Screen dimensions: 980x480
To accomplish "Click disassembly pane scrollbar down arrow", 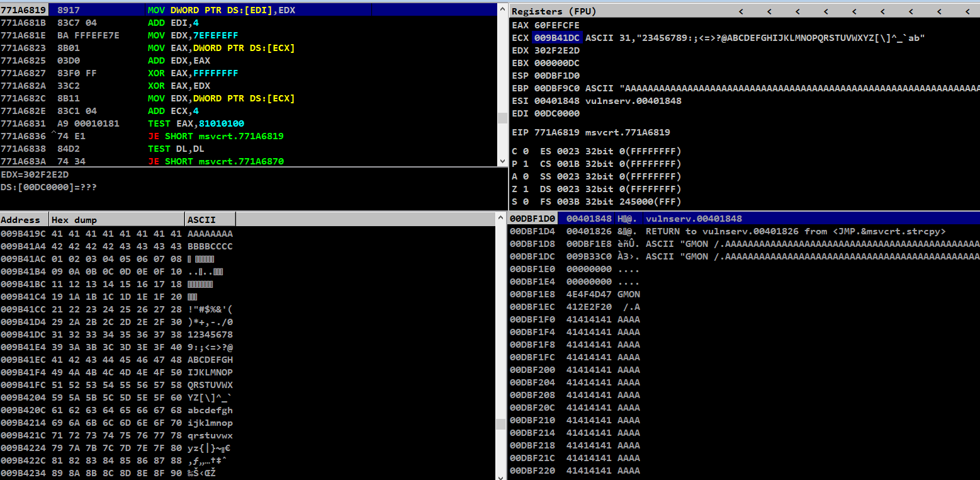I will point(502,161).
